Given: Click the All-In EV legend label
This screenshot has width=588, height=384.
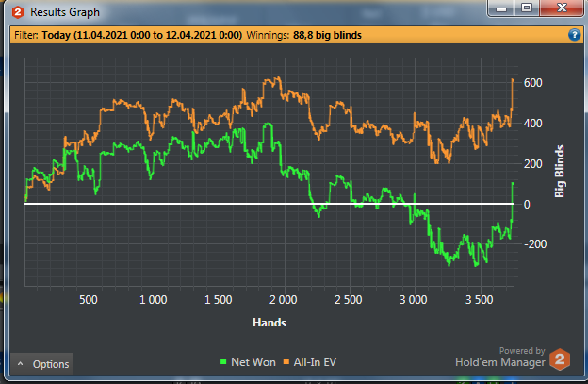Looking at the screenshot, I should [315, 362].
